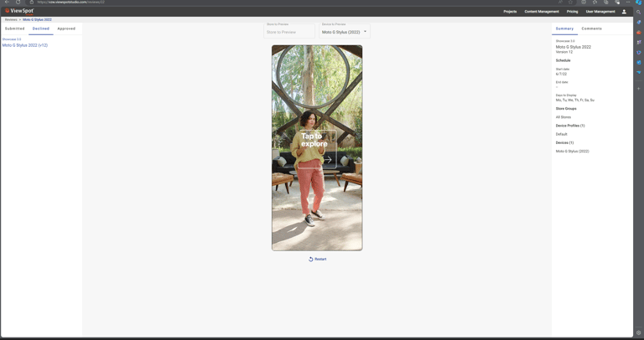Click the days list 'Mo, Tu, We, Th, Fr, Sa, Su'
This screenshot has height=340, width=644.
click(x=575, y=100)
